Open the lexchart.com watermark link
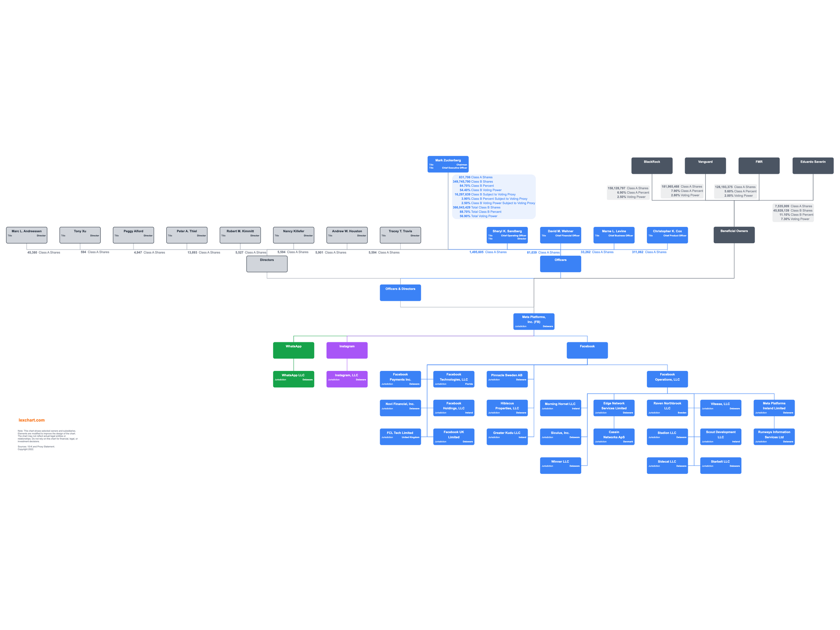This screenshot has height=630, width=840. pos(31,417)
